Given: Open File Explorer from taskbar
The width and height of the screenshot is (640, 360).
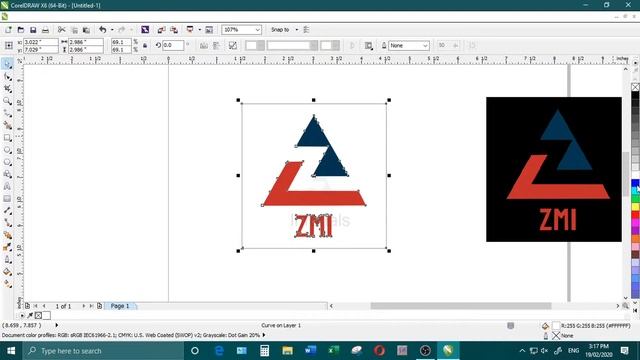Looking at the screenshot, I should tap(287, 351).
